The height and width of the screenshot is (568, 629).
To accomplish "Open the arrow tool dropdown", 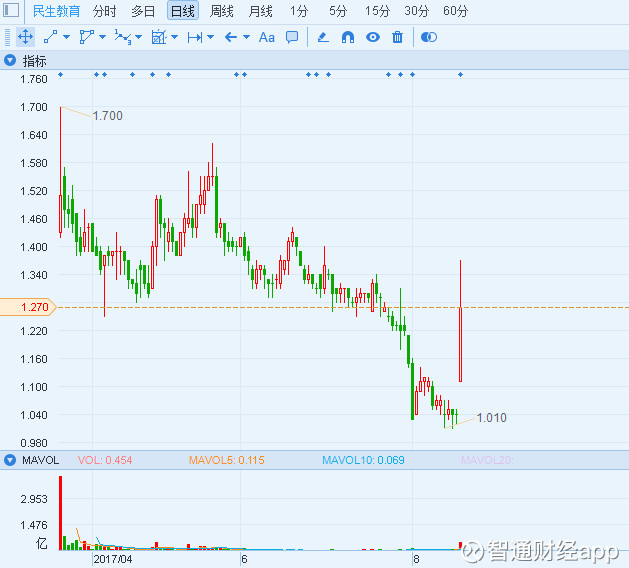I will tap(246, 37).
